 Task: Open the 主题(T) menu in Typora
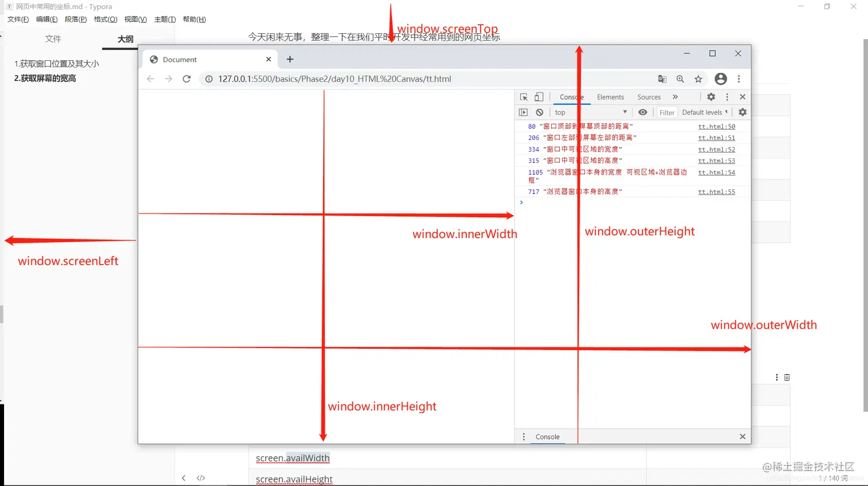165,20
